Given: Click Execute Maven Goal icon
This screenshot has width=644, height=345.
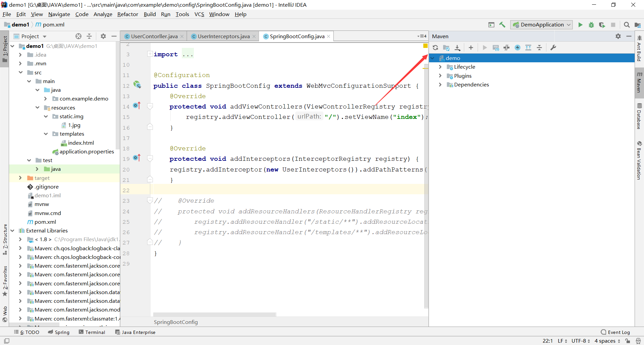Looking at the screenshot, I should pyautogui.click(x=496, y=48).
